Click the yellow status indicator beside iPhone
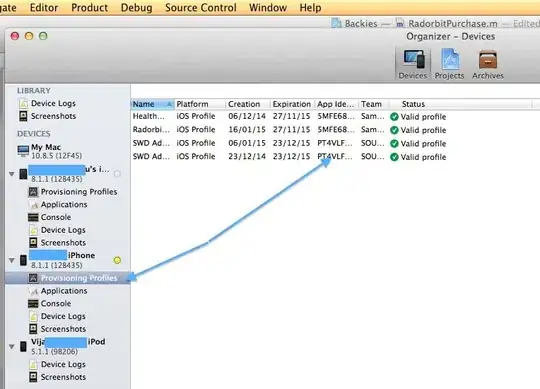 [x=117, y=260]
